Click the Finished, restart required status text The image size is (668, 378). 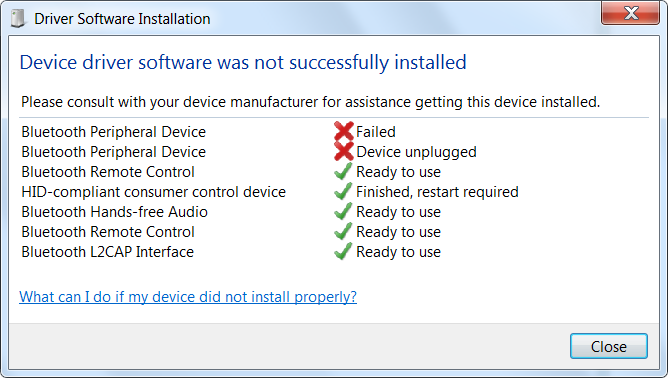[x=437, y=192]
